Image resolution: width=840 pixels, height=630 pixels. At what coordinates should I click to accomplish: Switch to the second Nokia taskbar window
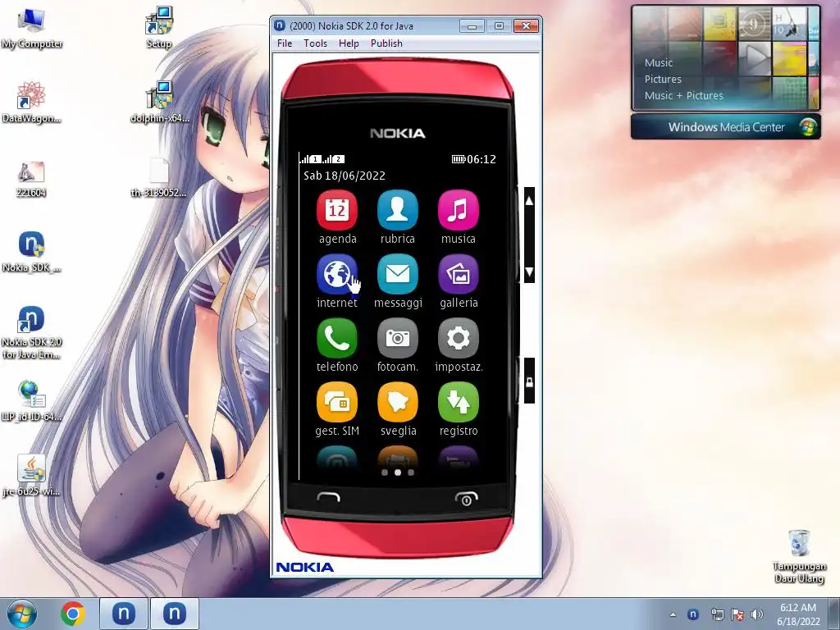[174, 614]
